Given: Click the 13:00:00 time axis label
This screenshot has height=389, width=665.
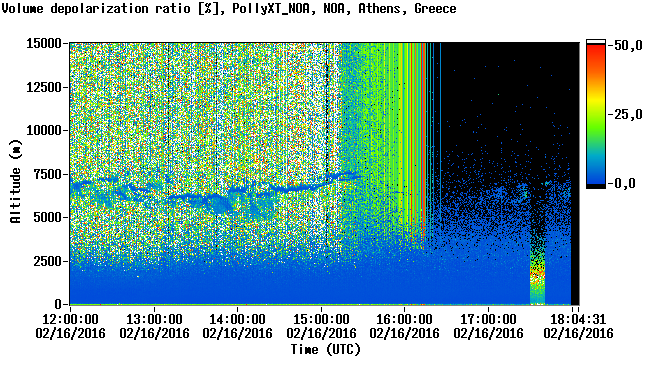Looking at the screenshot, I should [x=154, y=319].
